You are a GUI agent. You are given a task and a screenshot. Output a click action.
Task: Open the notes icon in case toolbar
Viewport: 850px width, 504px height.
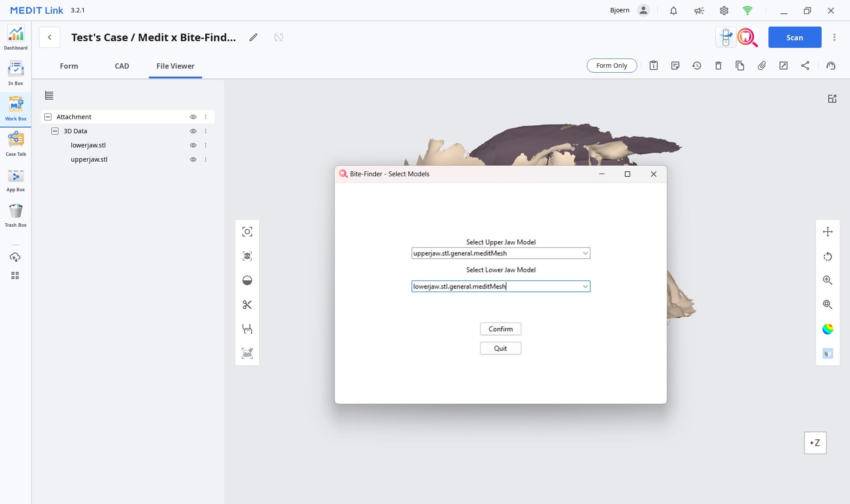[675, 66]
